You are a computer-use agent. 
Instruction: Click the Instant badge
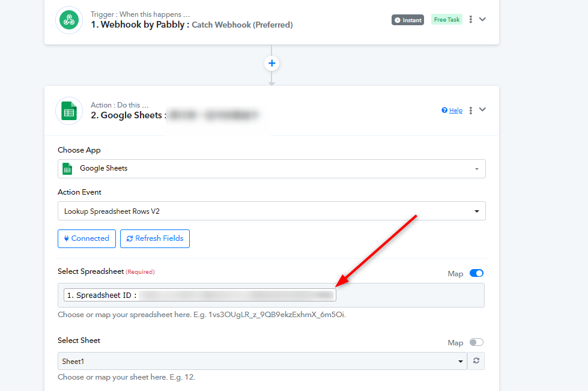(x=408, y=20)
